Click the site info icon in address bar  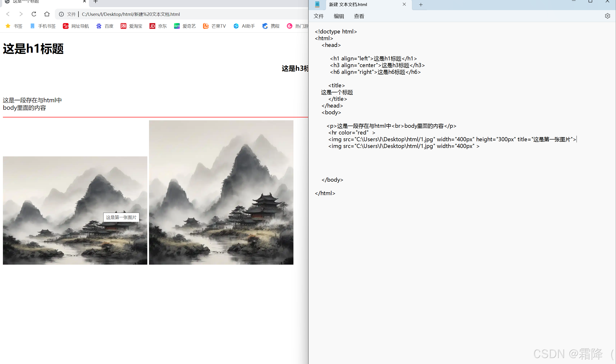[x=61, y=14]
